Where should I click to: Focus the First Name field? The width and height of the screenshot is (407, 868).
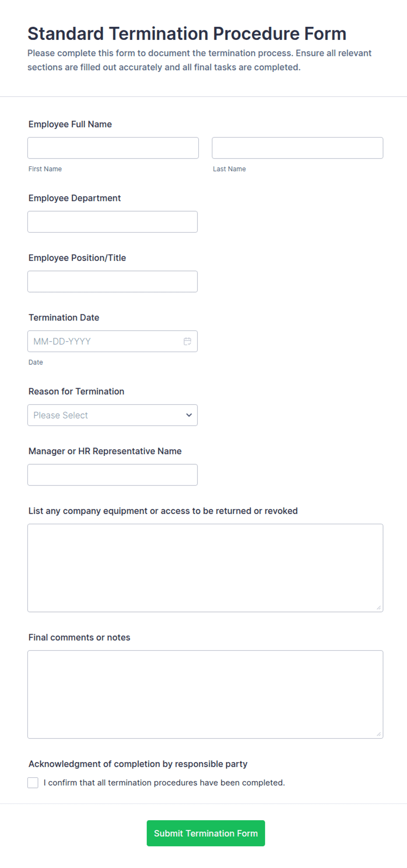click(113, 148)
